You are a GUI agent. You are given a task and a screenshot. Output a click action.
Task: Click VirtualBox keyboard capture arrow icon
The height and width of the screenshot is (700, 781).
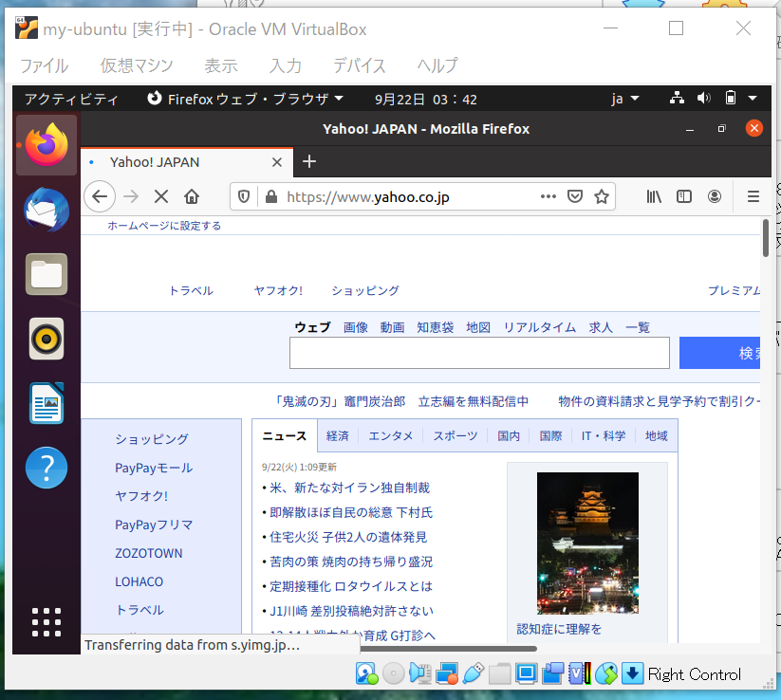[633, 673]
